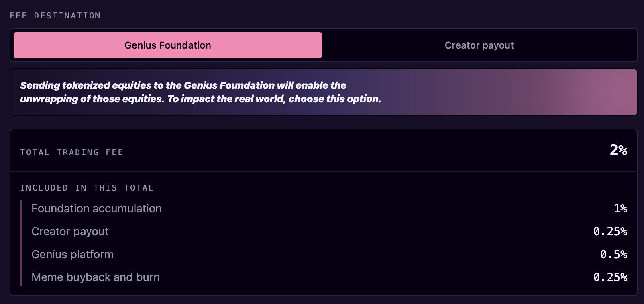This screenshot has width=644, height=304.
Task: Click the FEE DESTINATION heading label
Action: click(55, 16)
